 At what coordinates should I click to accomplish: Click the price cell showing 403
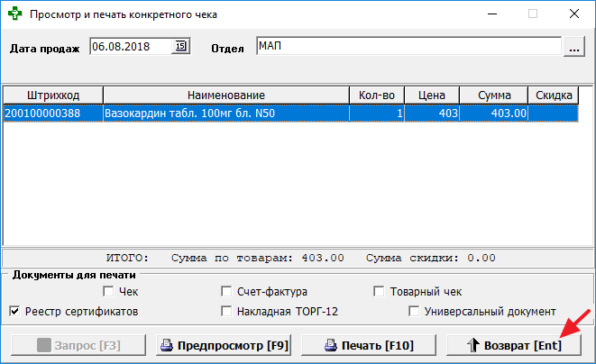[x=432, y=114]
